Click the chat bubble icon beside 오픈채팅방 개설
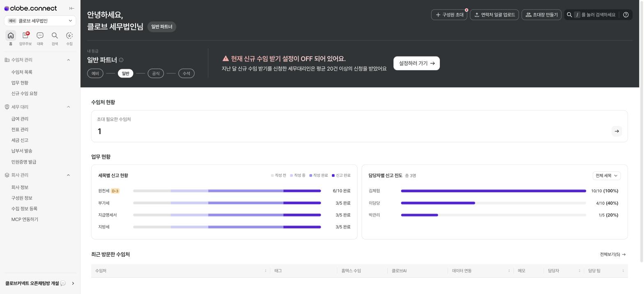This screenshot has width=644, height=294. pos(63,283)
